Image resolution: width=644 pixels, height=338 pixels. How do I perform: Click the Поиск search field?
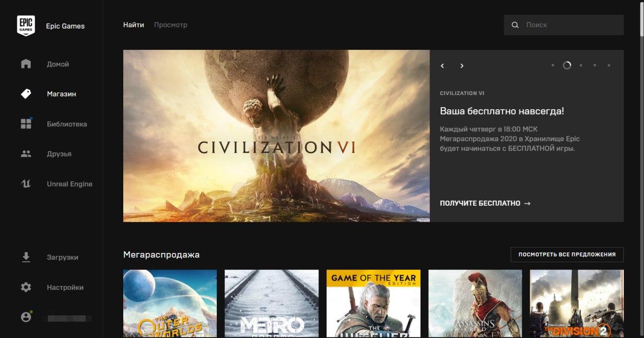coord(564,25)
